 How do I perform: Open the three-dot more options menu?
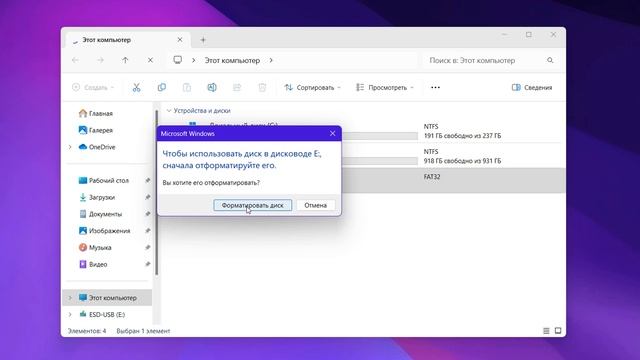(436, 87)
